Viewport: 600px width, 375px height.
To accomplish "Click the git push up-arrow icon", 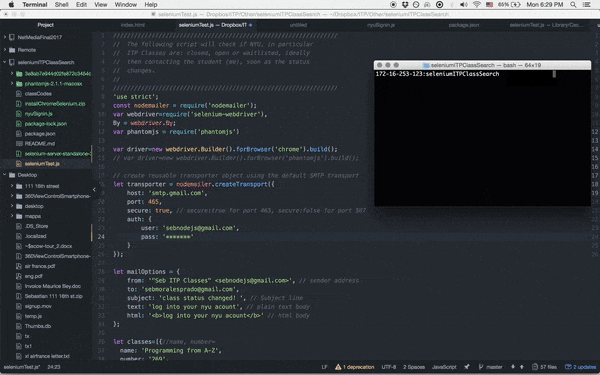I will (x=522, y=367).
